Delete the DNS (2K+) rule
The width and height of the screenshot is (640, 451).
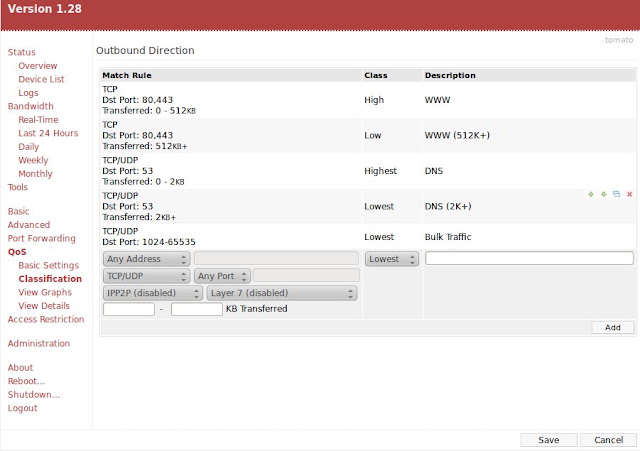click(629, 194)
